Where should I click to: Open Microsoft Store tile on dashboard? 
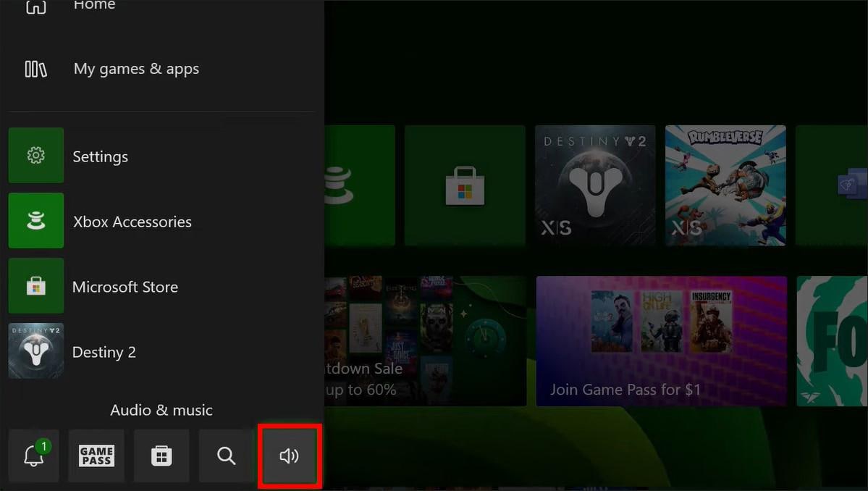pyautogui.click(x=465, y=185)
